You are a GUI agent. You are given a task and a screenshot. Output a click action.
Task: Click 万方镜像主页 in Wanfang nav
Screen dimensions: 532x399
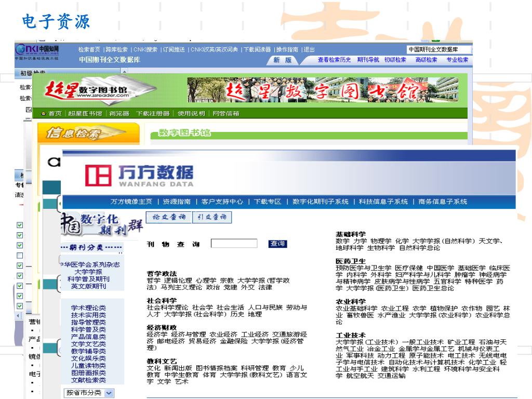(131, 202)
